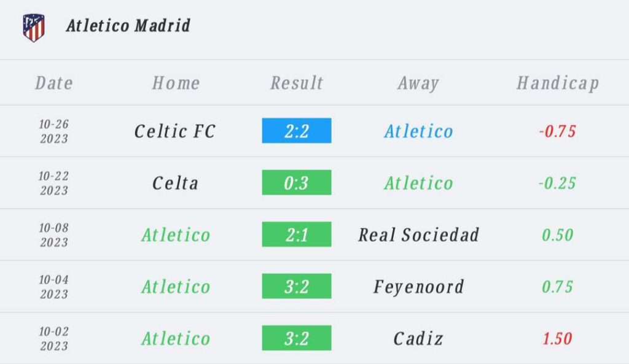Click the Real Sociedad away team name
The width and height of the screenshot is (629, 364).
(418, 235)
